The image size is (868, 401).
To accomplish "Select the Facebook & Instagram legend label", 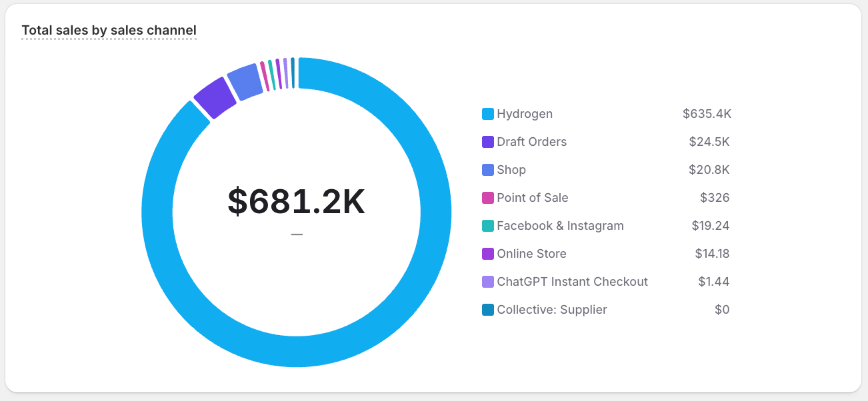I will pyautogui.click(x=561, y=226).
